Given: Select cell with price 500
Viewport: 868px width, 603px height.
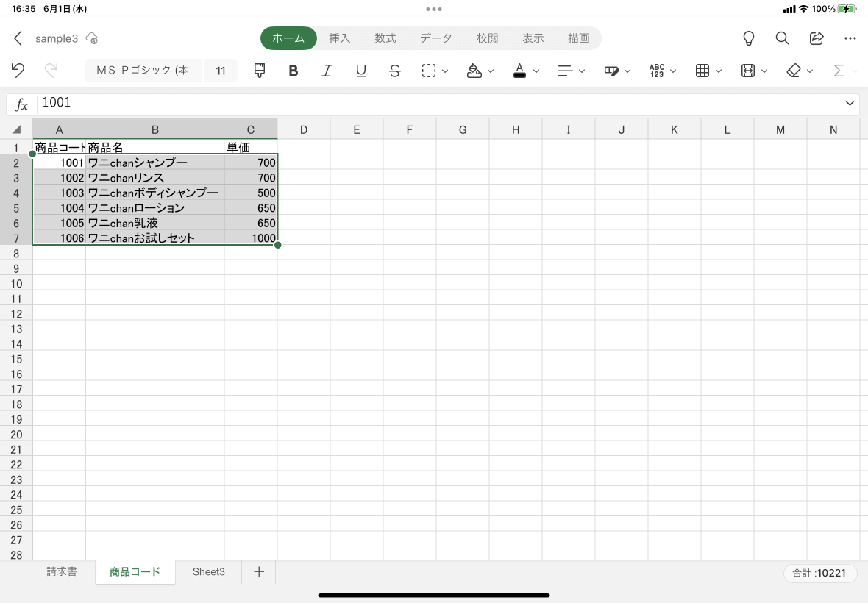Looking at the screenshot, I should click(251, 193).
